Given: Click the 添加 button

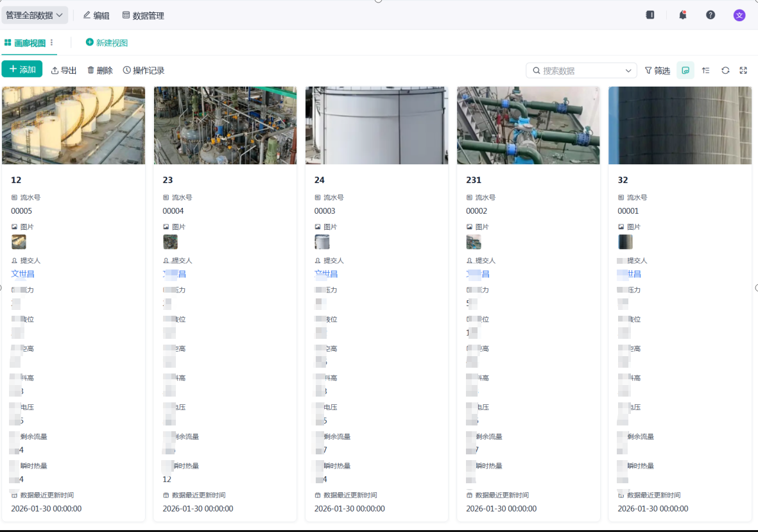Looking at the screenshot, I should [22, 69].
